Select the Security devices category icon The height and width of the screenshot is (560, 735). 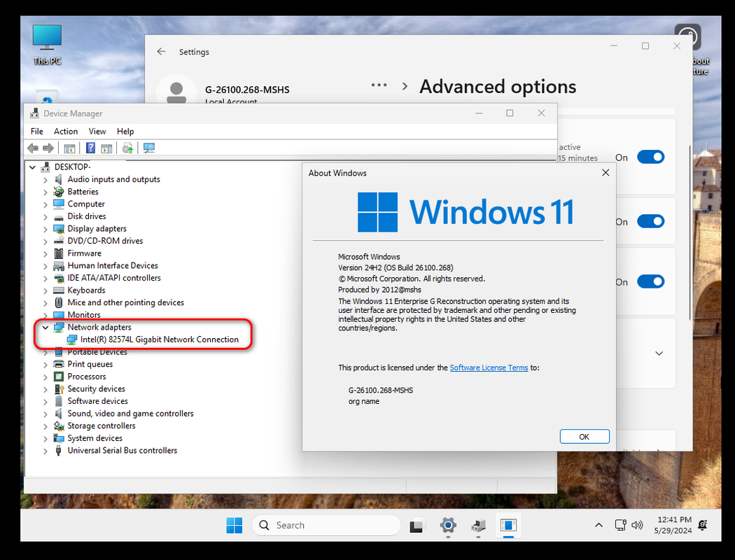[x=59, y=389]
